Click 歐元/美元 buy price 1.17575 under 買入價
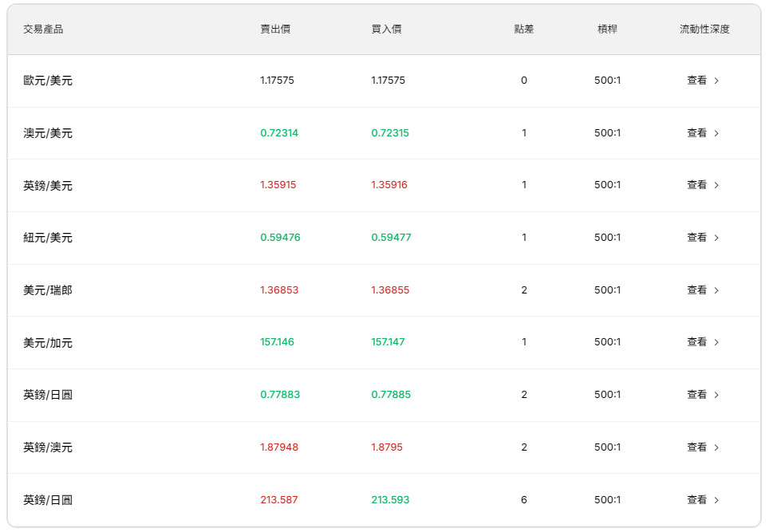 pyautogui.click(x=388, y=81)
